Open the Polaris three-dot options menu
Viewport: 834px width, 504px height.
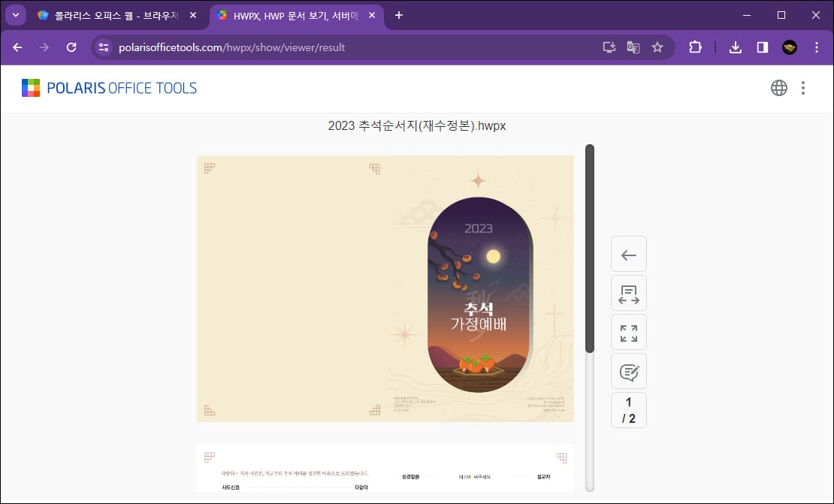(803, 87)
